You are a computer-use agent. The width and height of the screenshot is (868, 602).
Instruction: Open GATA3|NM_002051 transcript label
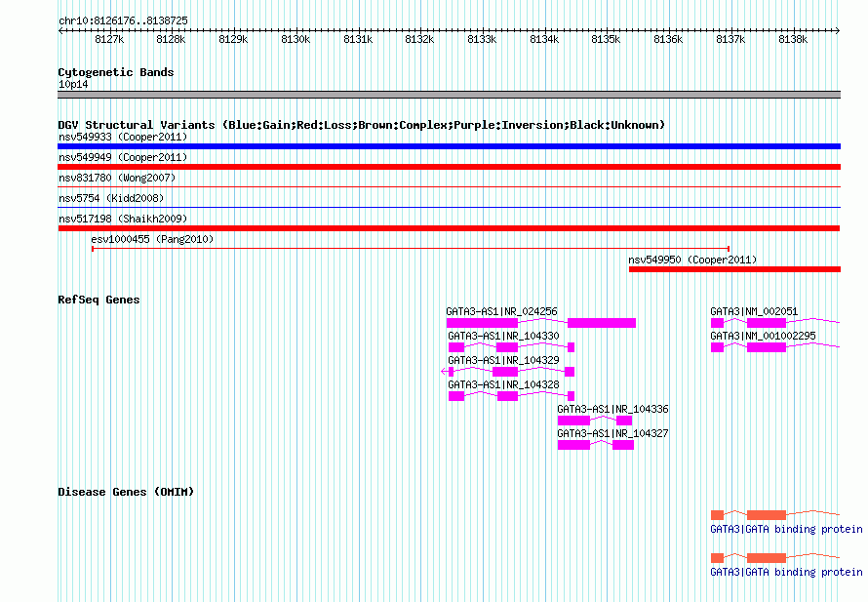pyautogui.click(x=754, y=312)
